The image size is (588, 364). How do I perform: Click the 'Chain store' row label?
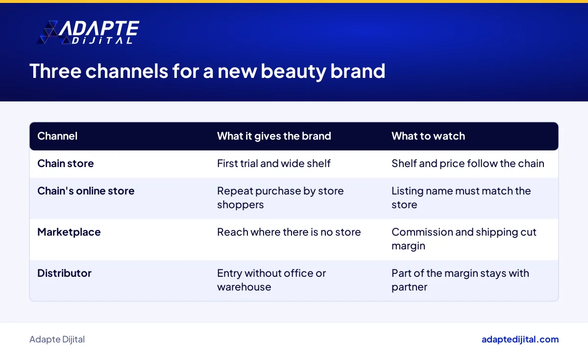tap(65, 164)
